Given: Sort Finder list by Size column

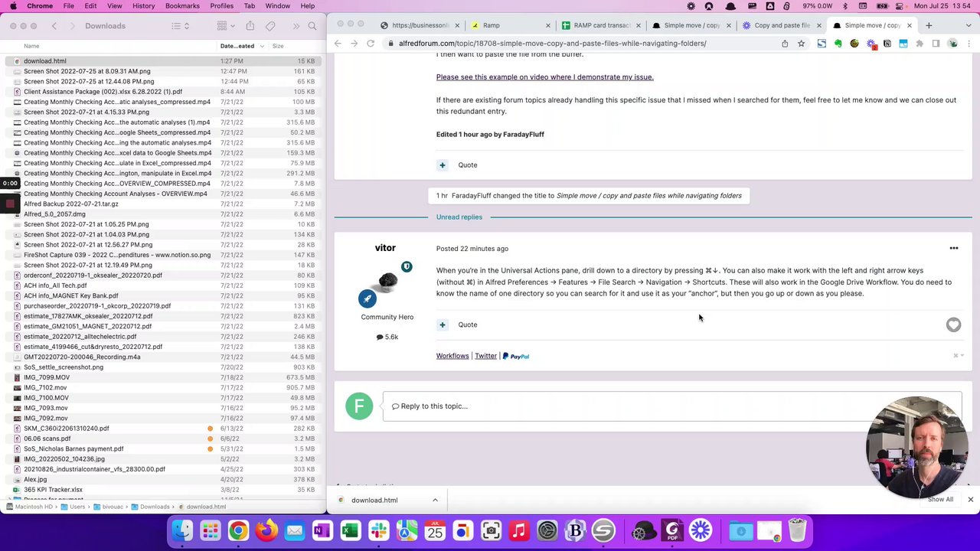Looking at the screenshot, I should point(278,46).
